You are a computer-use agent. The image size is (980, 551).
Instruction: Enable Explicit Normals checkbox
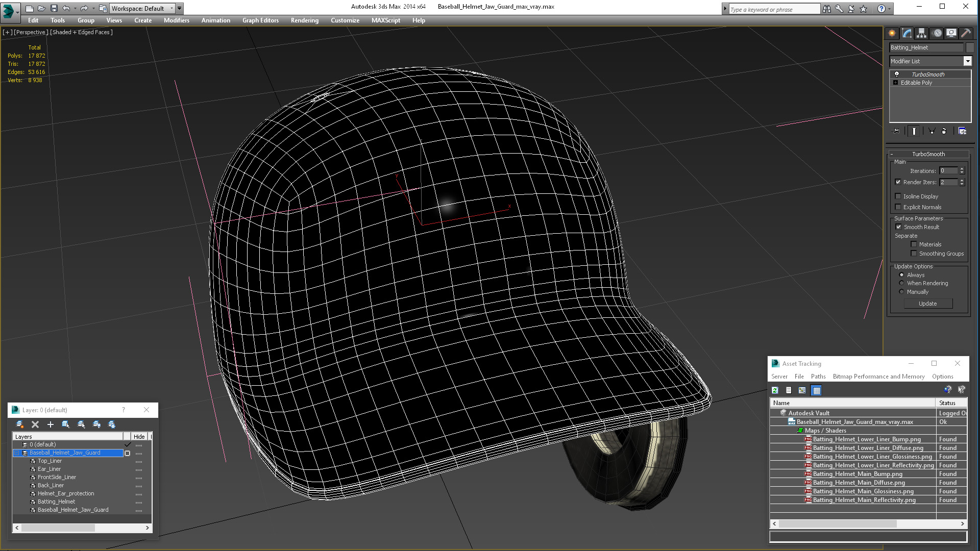coord(898,207)
